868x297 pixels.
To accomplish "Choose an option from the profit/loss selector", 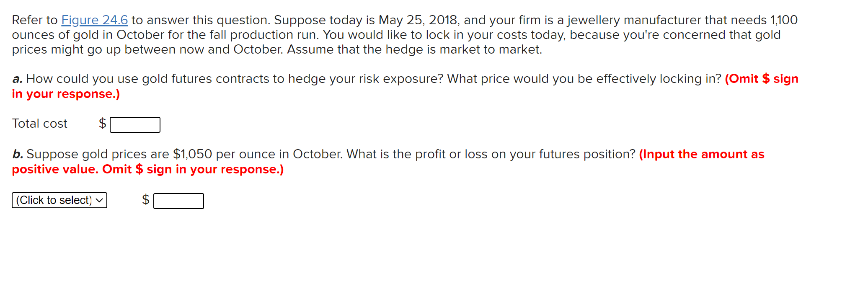I will (59, 200).
